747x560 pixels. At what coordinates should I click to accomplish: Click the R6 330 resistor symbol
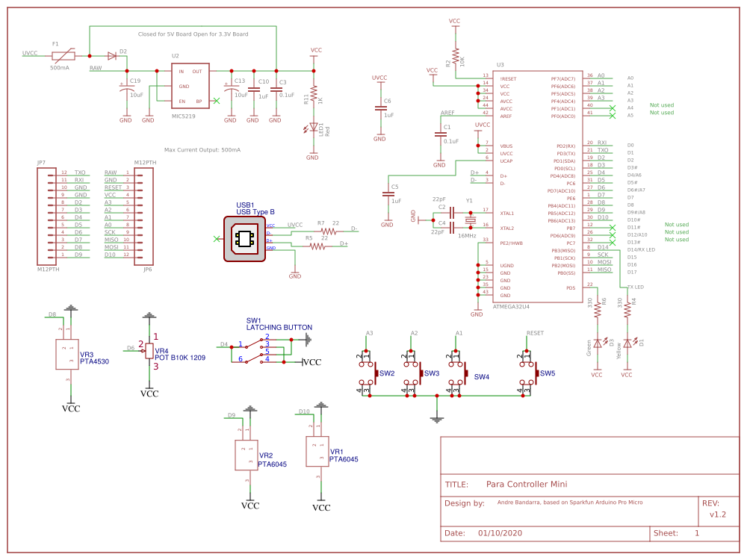click(x=598, y=310)
